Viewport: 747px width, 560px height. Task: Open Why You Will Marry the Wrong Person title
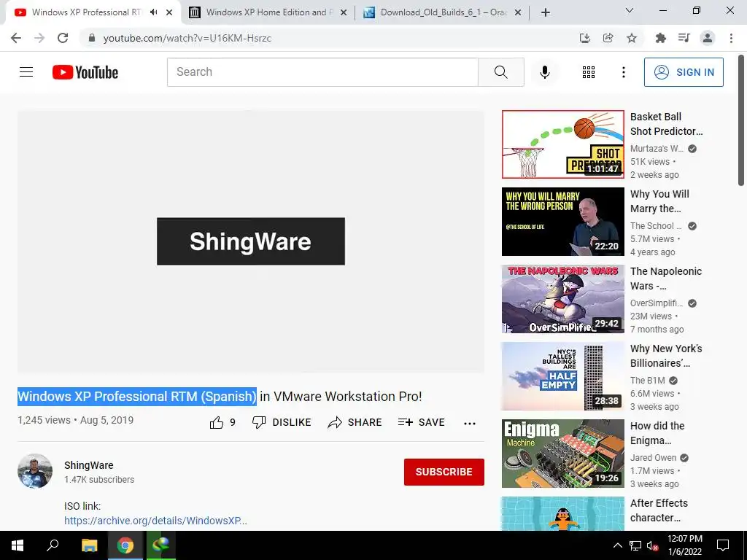[x=659, y=201]
